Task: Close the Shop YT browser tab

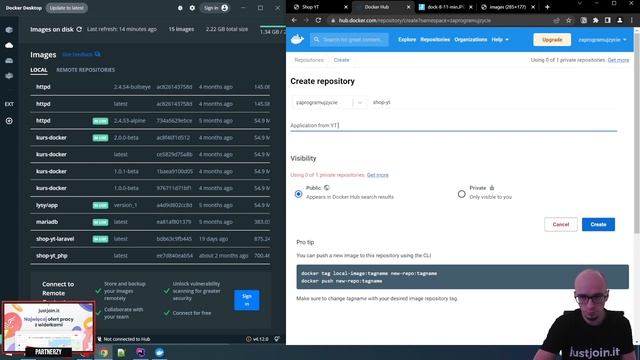Action: [346, 7]
